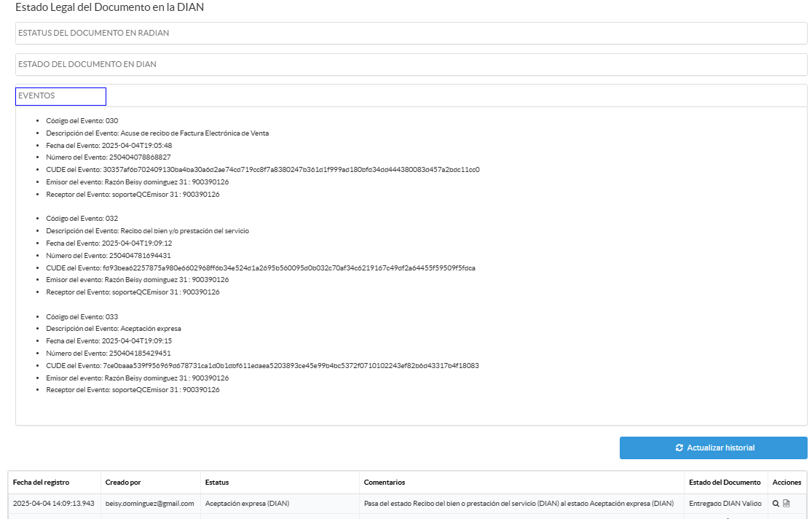Click the refresh arrows icon beside Actualizar historial
This screenshot has height=519, width=812.
[679, 448]
